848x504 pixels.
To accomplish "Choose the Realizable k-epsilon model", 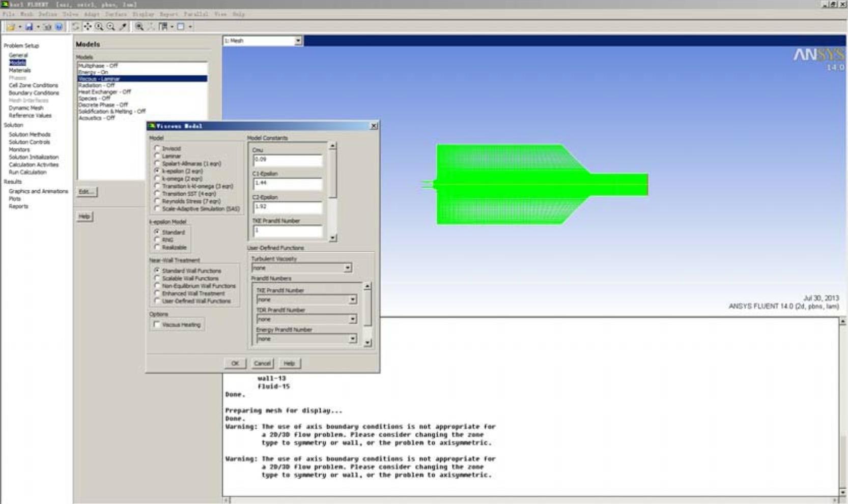I will tap(157, 247).
